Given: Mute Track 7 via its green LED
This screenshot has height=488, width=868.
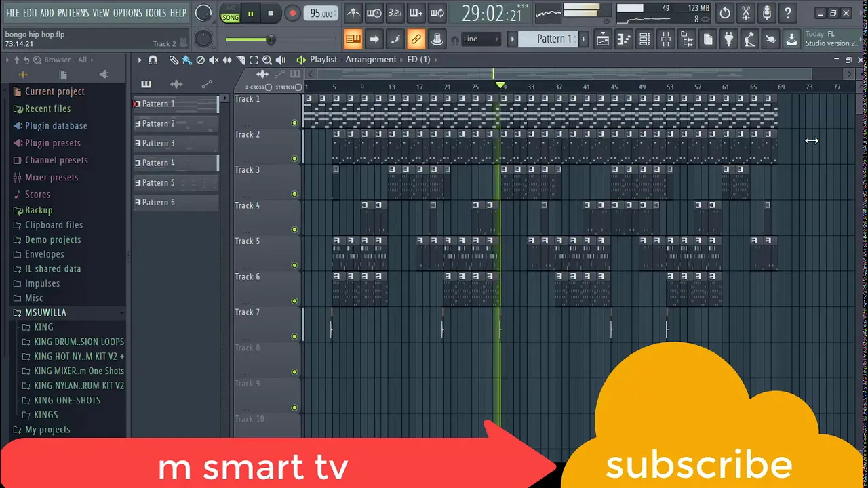Looking at the screenshot, I should tap(294, 337).
